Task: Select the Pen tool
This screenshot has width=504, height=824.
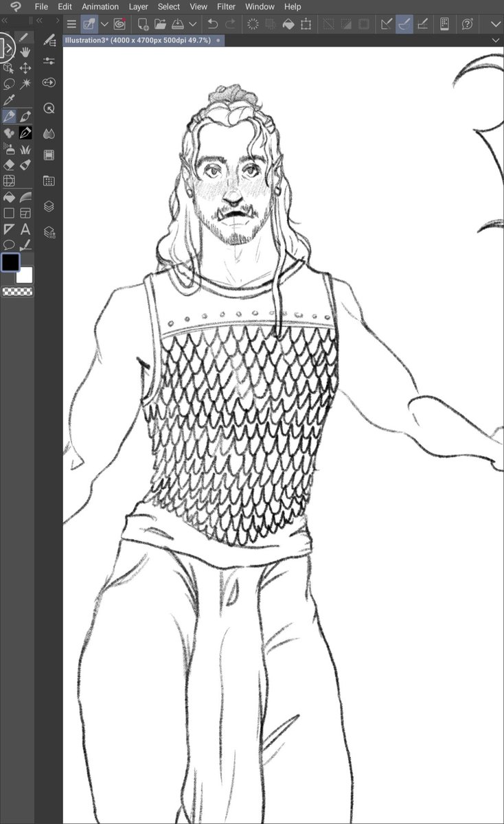Action: coord(9,117)
